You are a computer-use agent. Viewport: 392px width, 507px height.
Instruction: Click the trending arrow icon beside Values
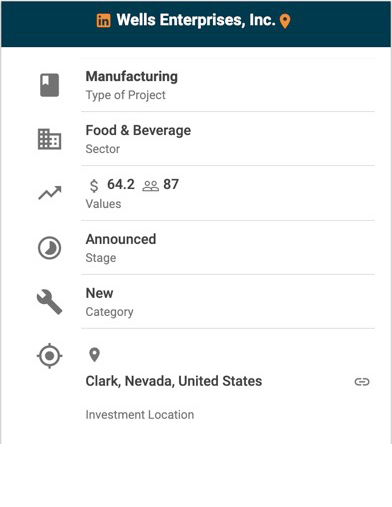[50, 193]
